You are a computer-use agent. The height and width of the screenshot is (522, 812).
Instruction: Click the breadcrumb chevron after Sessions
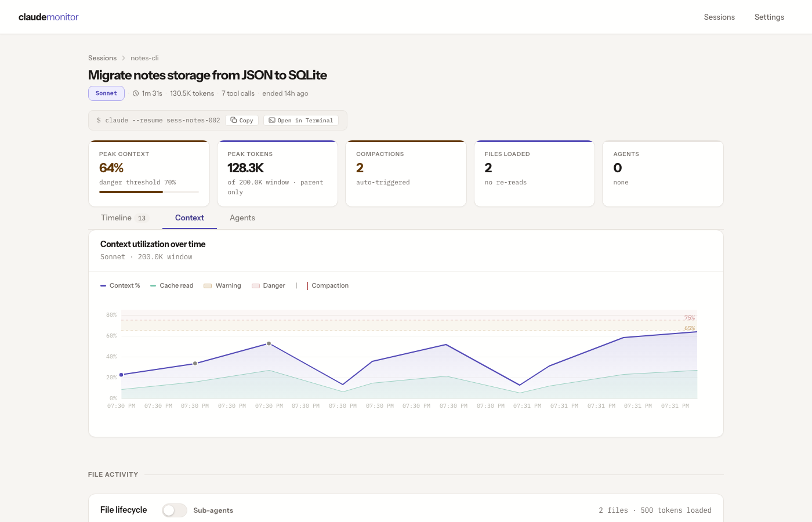124,58
